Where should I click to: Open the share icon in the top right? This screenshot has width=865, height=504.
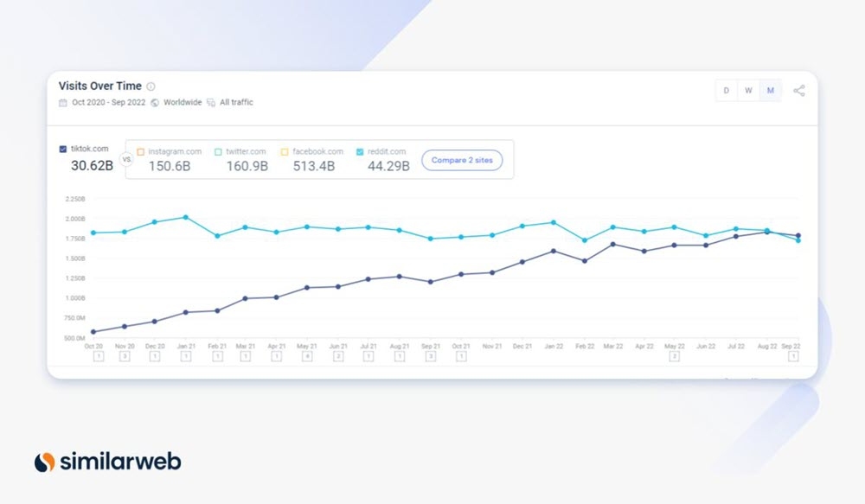click(800, 89)
